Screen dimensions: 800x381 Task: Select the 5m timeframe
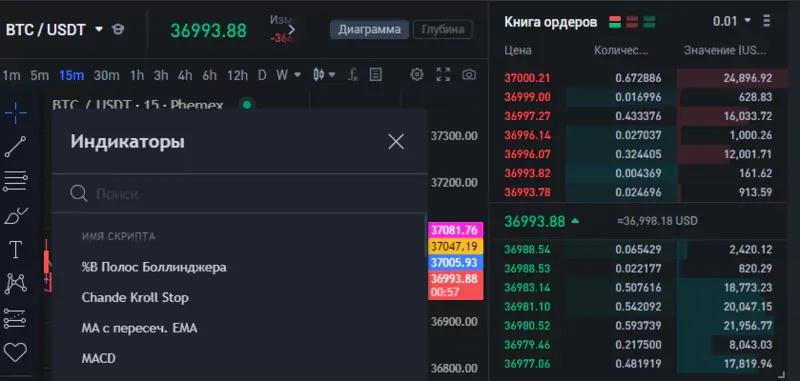39,75
